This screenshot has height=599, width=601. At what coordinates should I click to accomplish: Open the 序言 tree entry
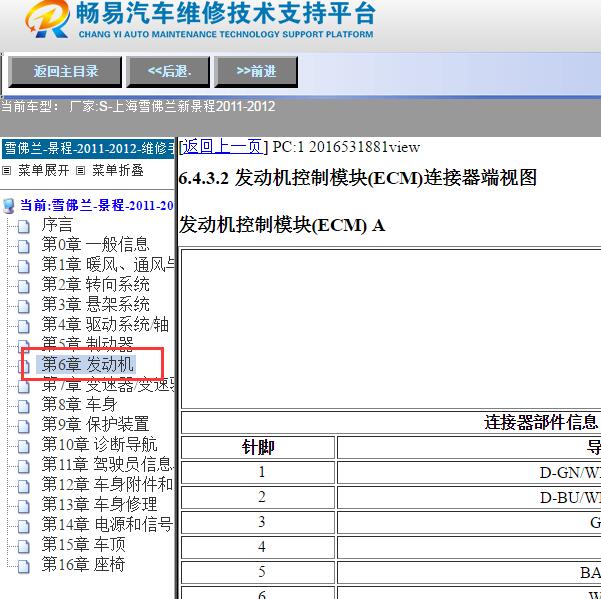click(57, 225)
